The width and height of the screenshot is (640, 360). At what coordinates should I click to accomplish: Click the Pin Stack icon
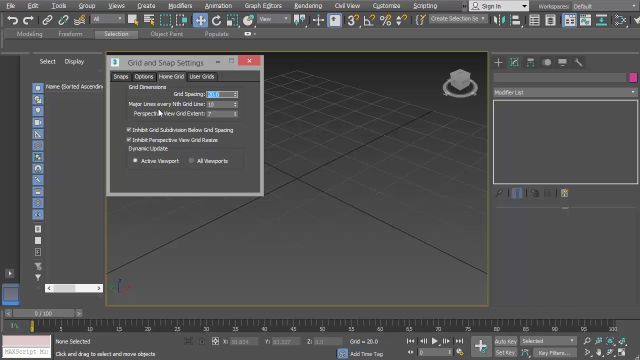[x=499, y=193]
